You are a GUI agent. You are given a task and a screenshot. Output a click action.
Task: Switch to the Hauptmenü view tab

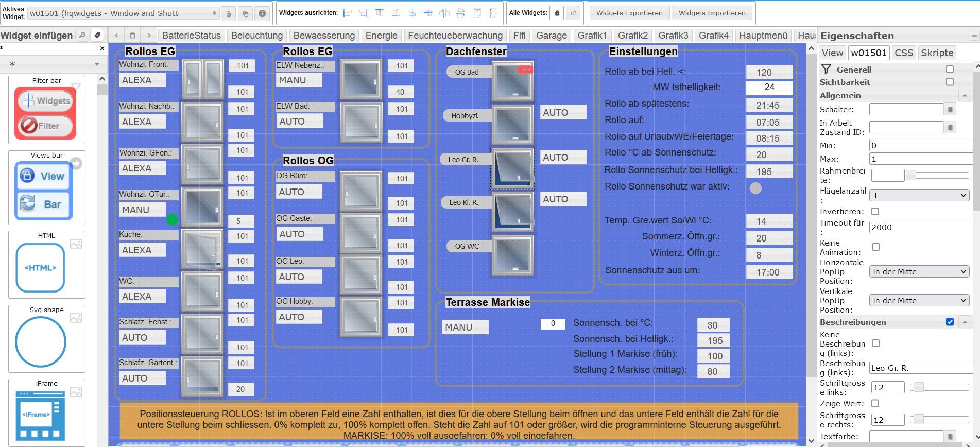pos(763,36)
